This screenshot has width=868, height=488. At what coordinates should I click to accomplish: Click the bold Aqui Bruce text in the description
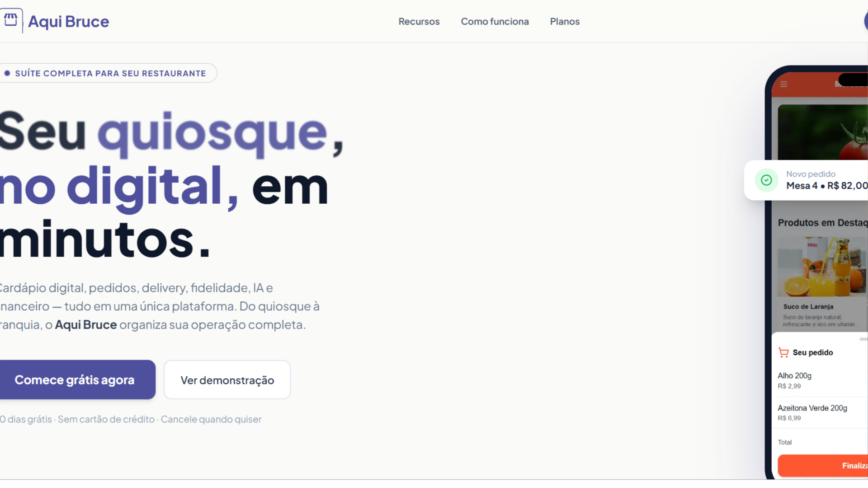pyautogui.click(x=86, y=325)
